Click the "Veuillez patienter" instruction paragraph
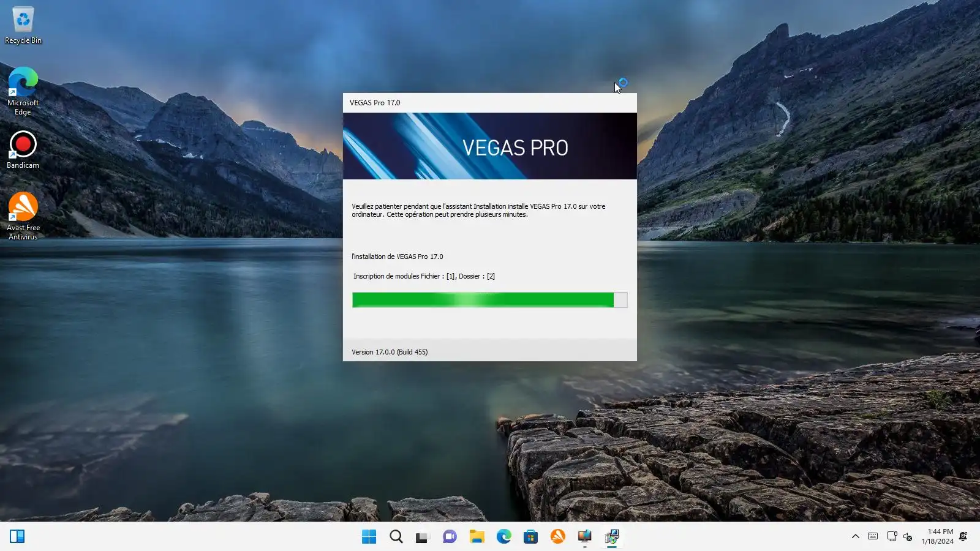Screen dimensions: 980x551 [478, 211]
